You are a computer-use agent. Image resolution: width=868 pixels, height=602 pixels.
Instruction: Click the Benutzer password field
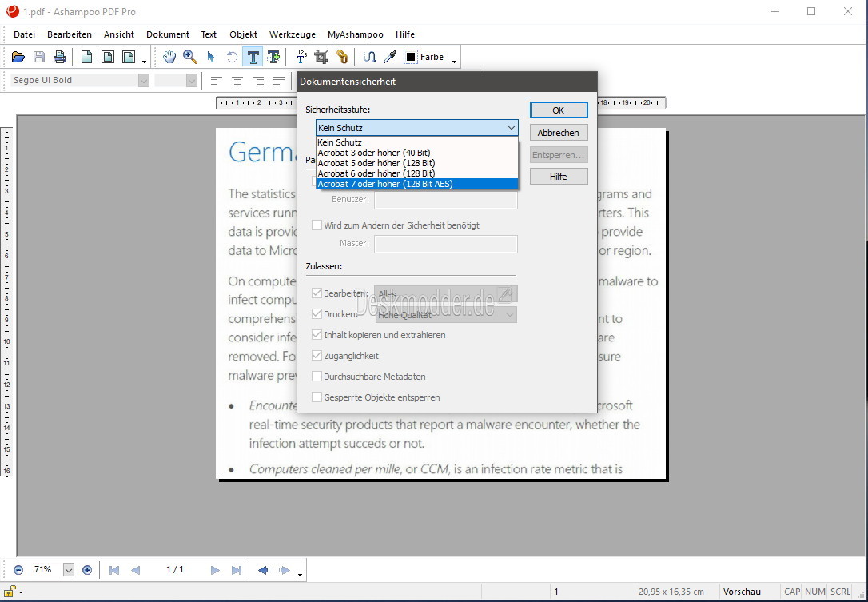(x=446, y=199)
